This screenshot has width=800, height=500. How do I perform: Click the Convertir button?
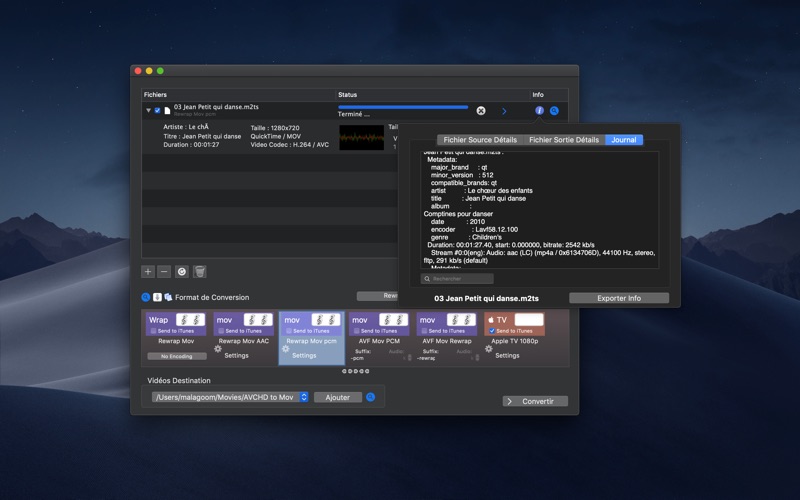click(x=535, y=401)
